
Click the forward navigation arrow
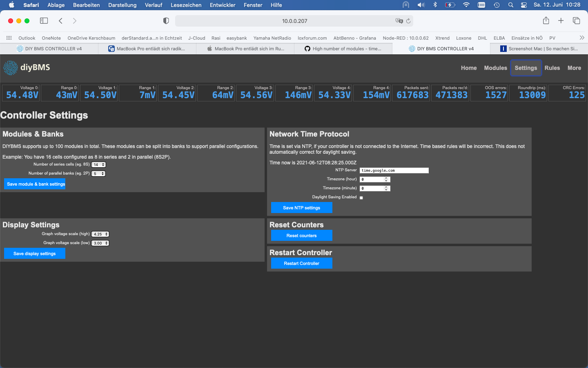coord(74,21)
